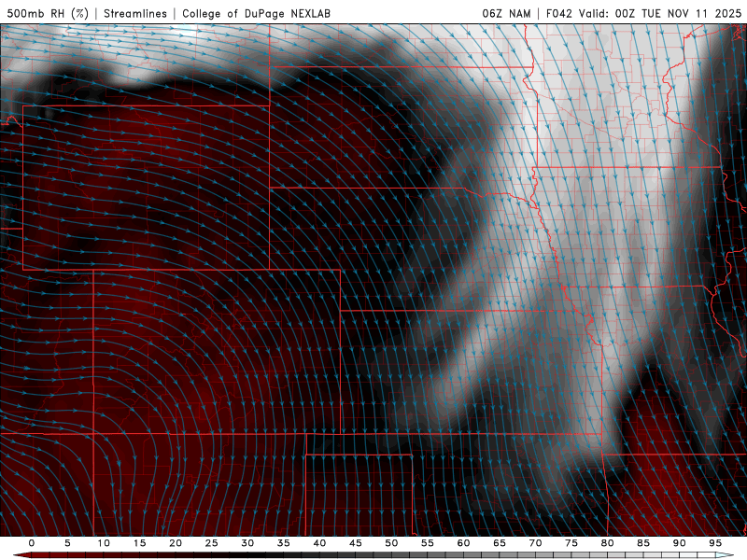
Task: Click the colorbar value label '35'
Action: pyautogui.click(x=284, y=543)
